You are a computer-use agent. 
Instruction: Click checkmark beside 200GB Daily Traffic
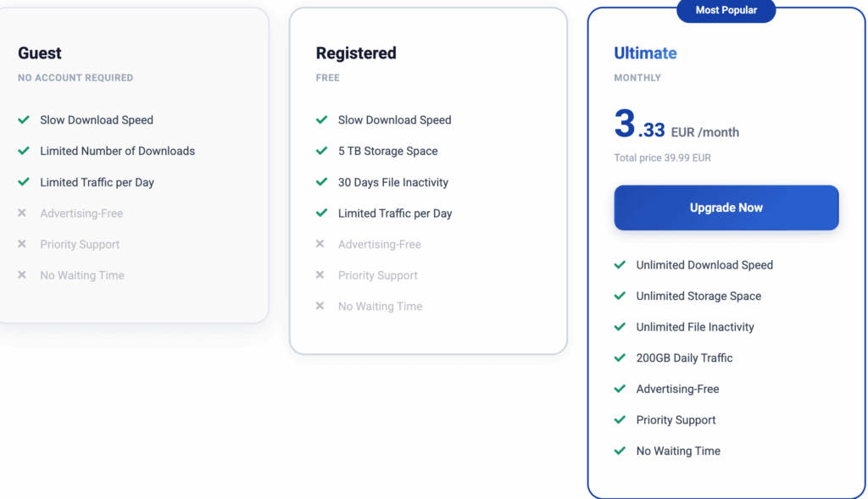(620, 358)
